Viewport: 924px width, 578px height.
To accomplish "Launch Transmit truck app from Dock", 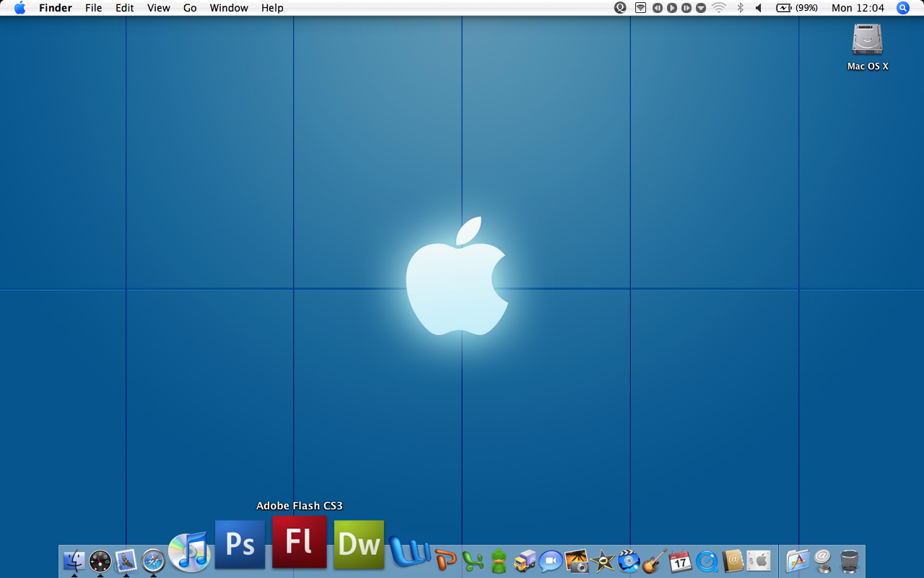I will [x=525, y=561].
